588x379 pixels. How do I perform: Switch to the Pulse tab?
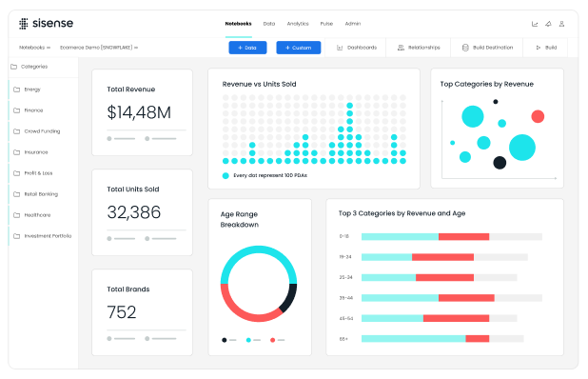[326, 24]
